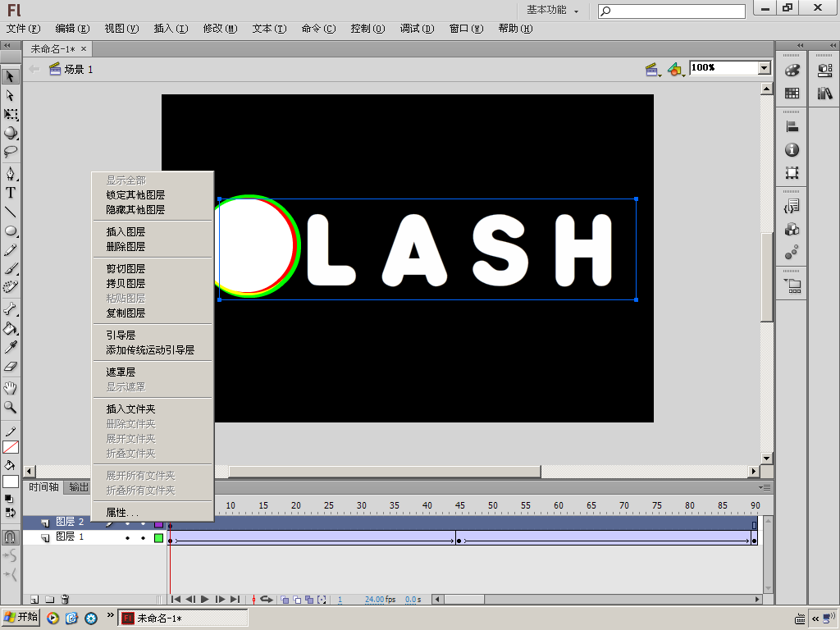The height and width of the screenshot is (630, 840).
Task: Open the Align panel icon
Action: coord(792,127)
